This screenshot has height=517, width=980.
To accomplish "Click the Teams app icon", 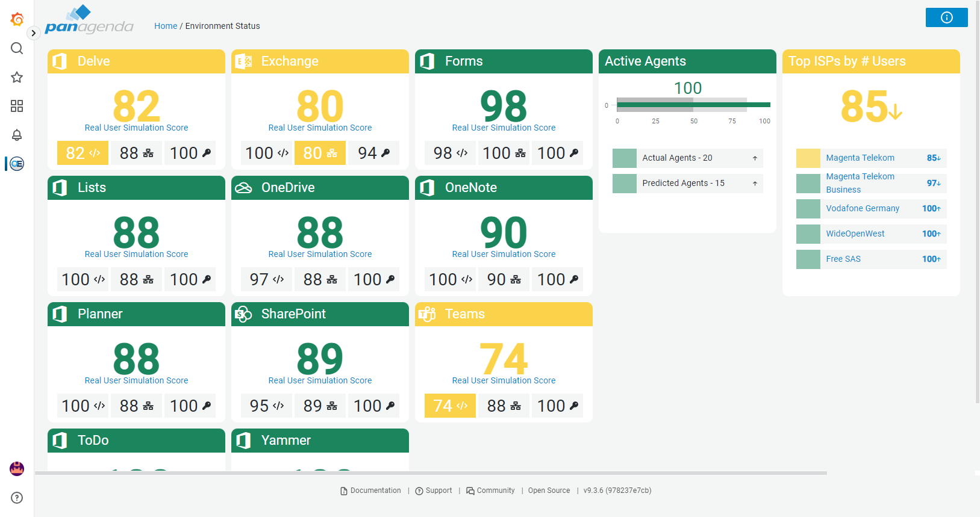I will 427,314.
